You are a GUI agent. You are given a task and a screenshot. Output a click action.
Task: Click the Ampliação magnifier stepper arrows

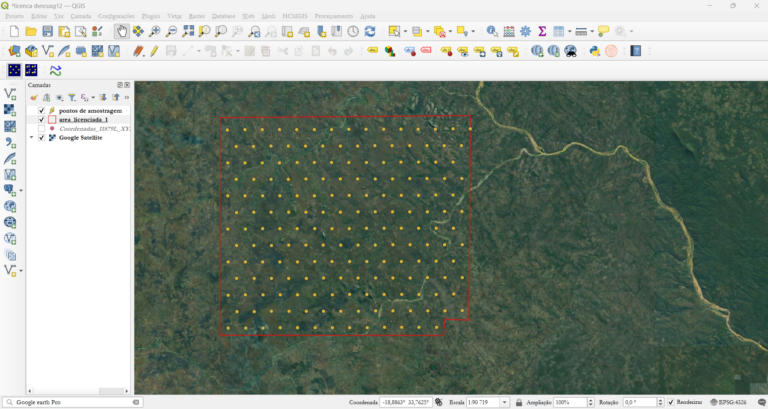(x=590, y=402)
